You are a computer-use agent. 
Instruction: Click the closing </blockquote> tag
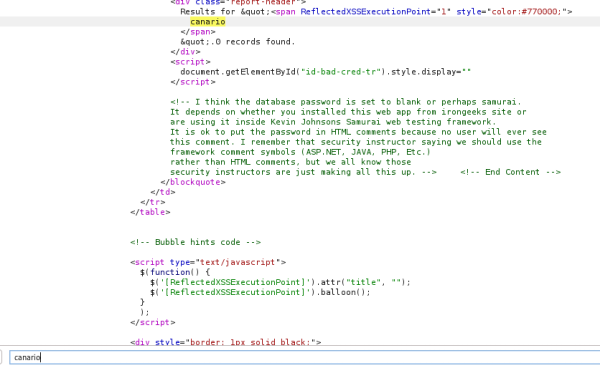click(193, 182)
